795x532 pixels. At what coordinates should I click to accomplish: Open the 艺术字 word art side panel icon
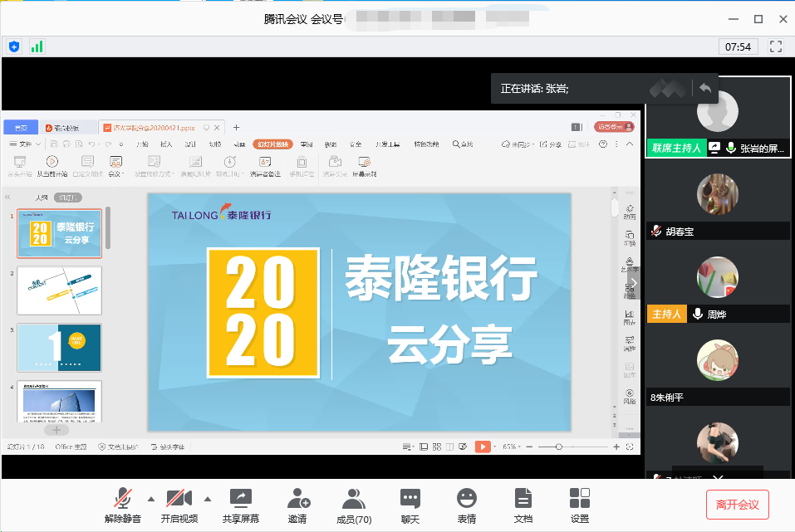tap(629, 265)
